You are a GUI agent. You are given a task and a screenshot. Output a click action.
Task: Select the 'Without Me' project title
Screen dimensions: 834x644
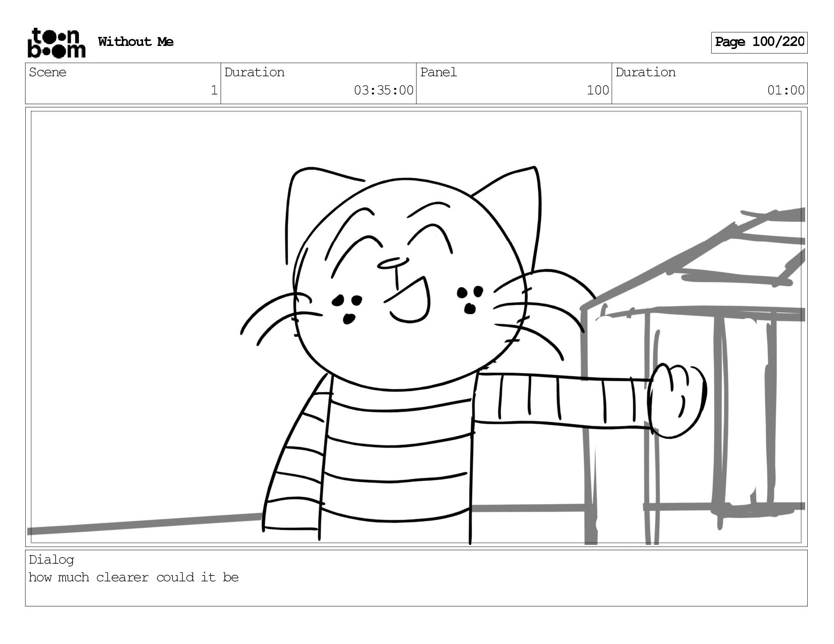135,42
